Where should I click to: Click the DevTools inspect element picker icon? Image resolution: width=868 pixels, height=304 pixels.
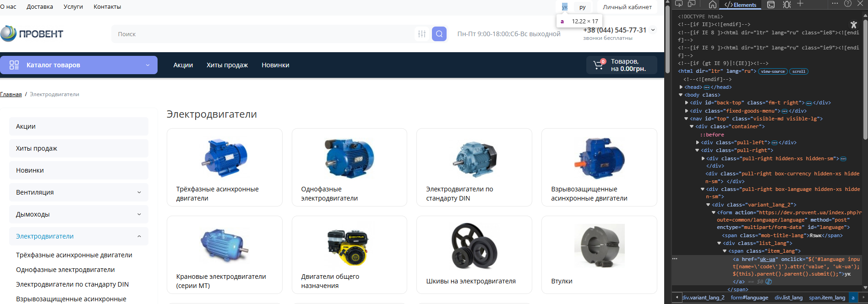tap(679, 4)
